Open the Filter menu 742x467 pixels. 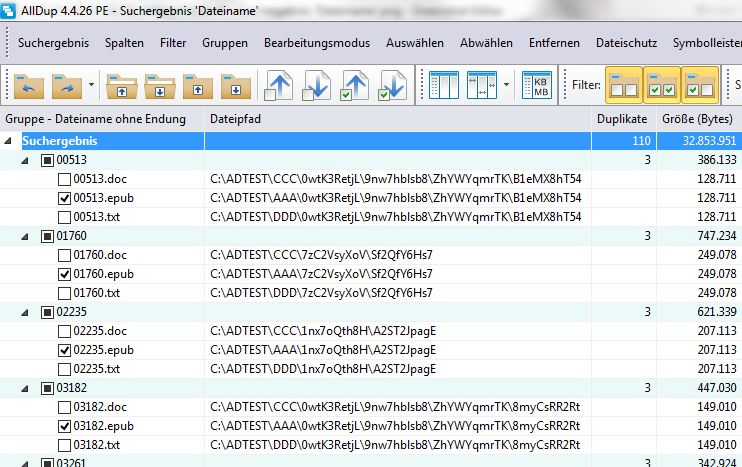[x=173, y=43]
